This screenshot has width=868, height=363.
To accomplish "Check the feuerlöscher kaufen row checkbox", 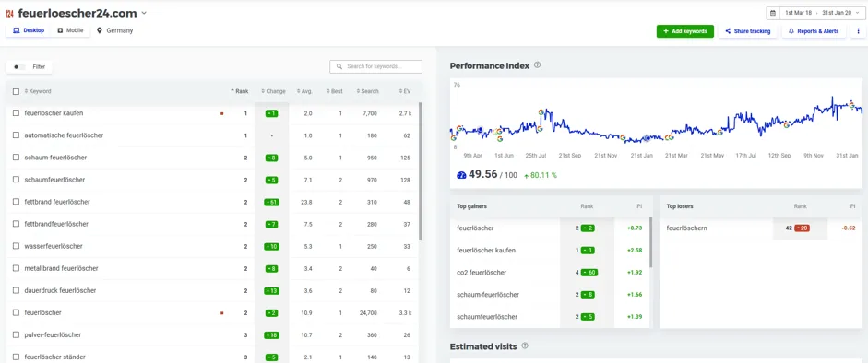I will click(16, 113).
